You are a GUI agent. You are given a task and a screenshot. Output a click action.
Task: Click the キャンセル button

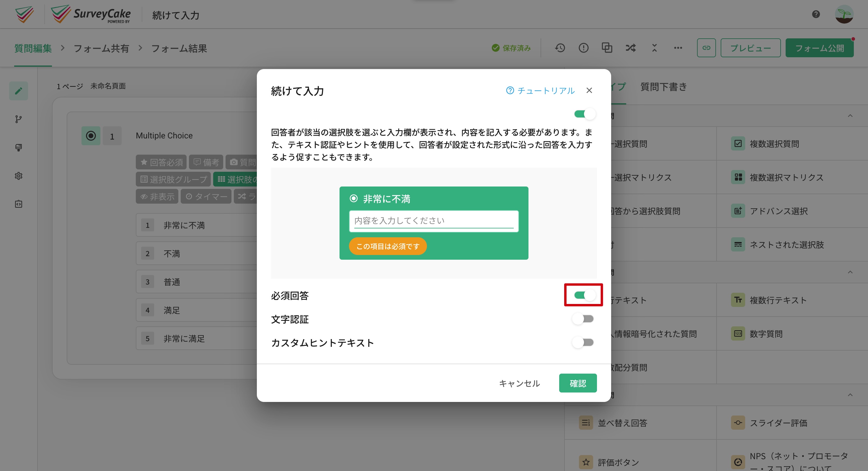pos(519,383)
